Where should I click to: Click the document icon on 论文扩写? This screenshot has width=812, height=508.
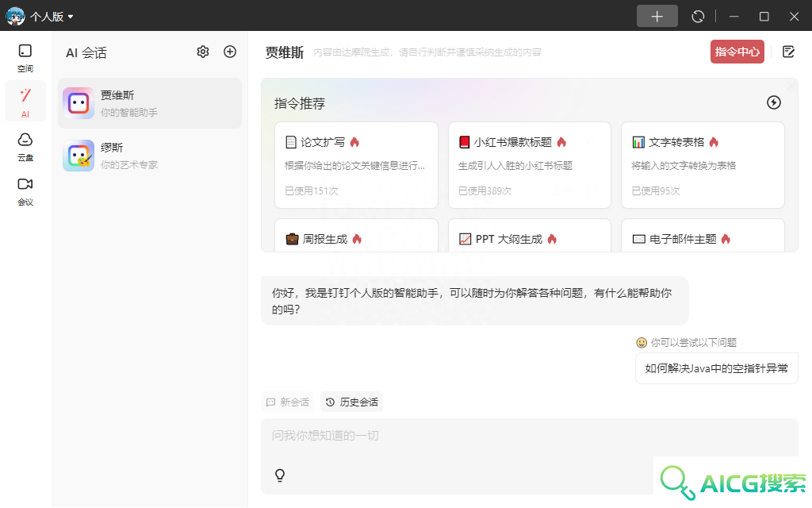291,142
